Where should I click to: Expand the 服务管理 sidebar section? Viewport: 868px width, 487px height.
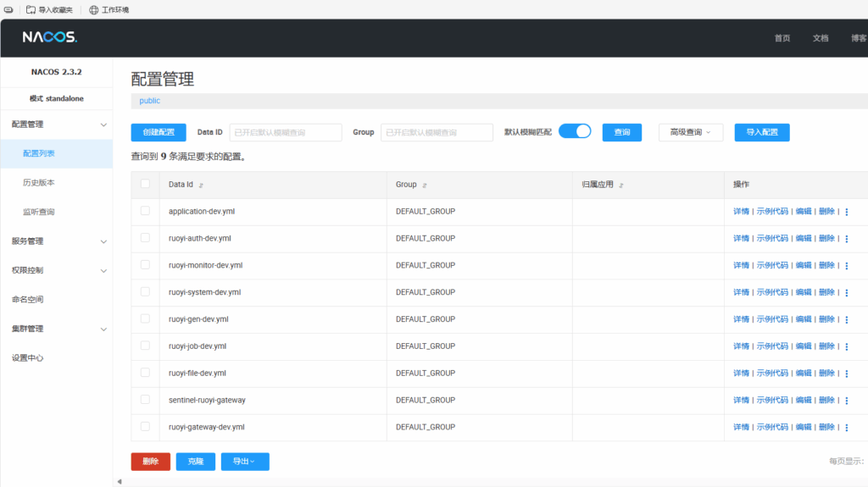56,241
